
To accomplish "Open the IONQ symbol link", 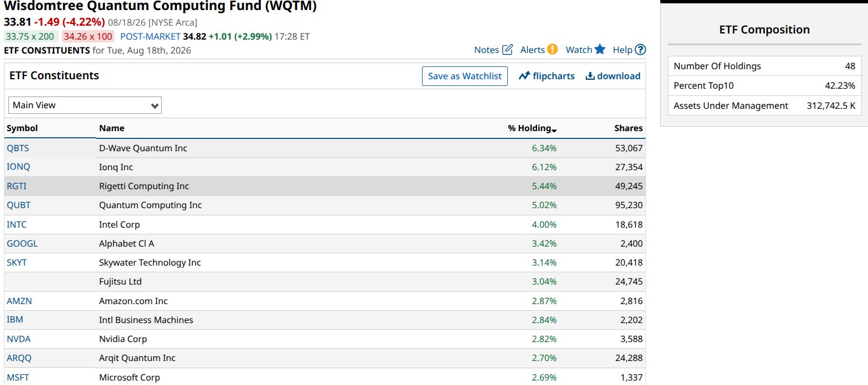I will pyautogui.click(x=18, y=167).
